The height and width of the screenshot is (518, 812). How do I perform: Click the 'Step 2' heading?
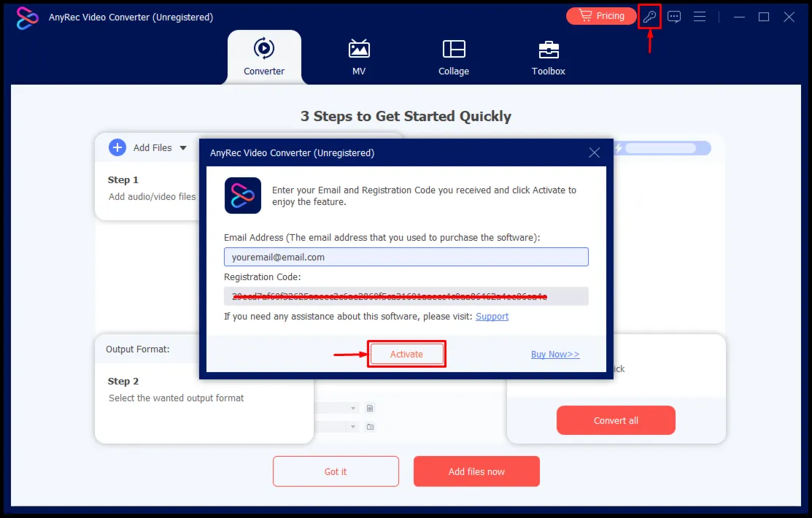(123, 382)
